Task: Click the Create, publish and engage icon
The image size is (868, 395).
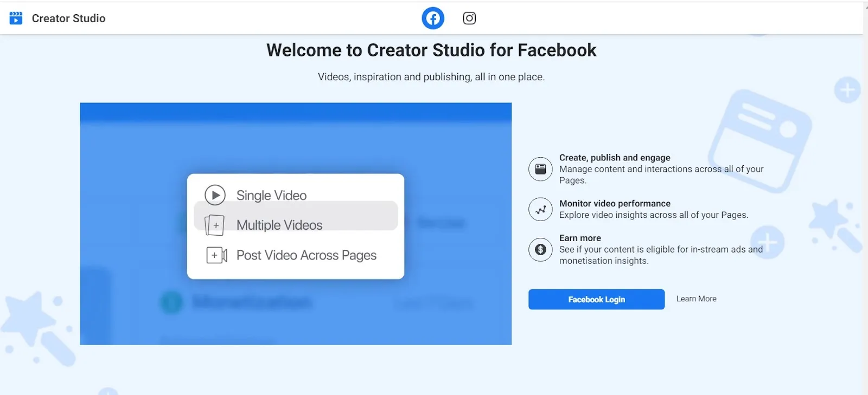Action: [540, 169]
